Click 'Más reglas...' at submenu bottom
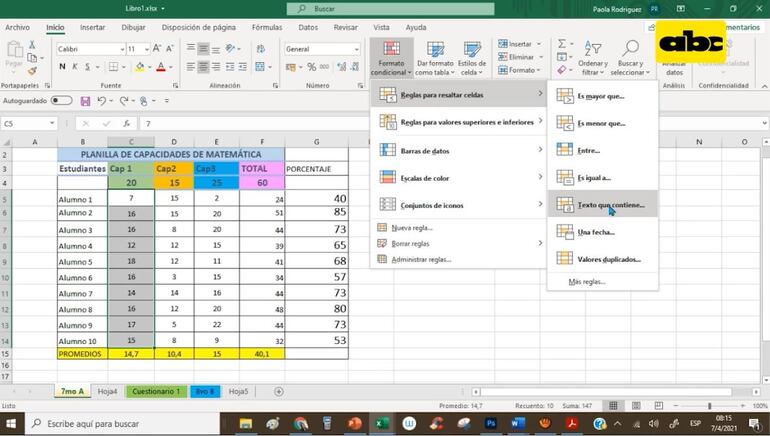The image size is (770, 436). [587, 282]
